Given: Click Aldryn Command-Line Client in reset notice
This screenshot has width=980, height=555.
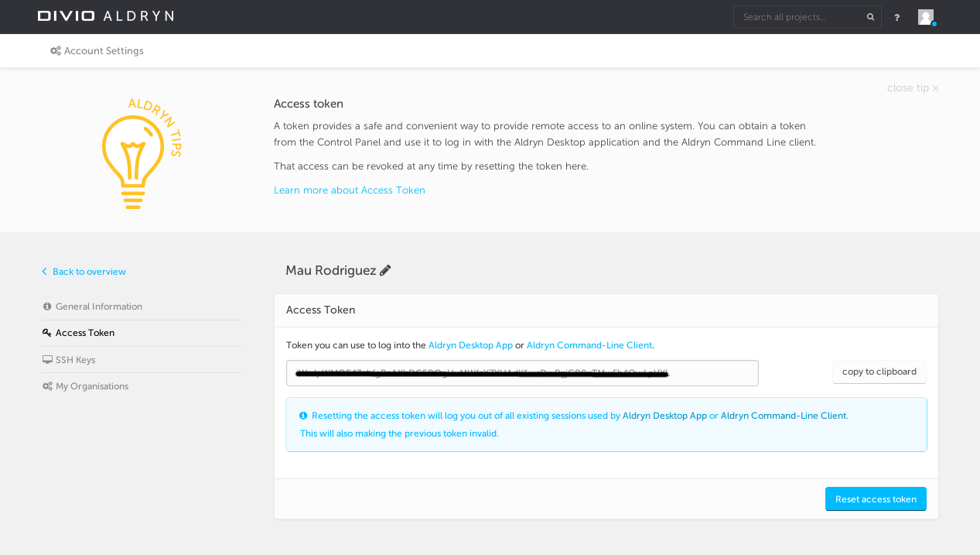Looking at the screenshot, I should click(784, 416).
